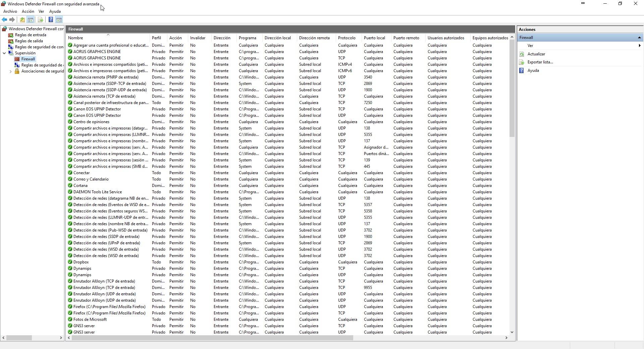Click the root Windows Defender Firewall tree icon

point(4,29)
